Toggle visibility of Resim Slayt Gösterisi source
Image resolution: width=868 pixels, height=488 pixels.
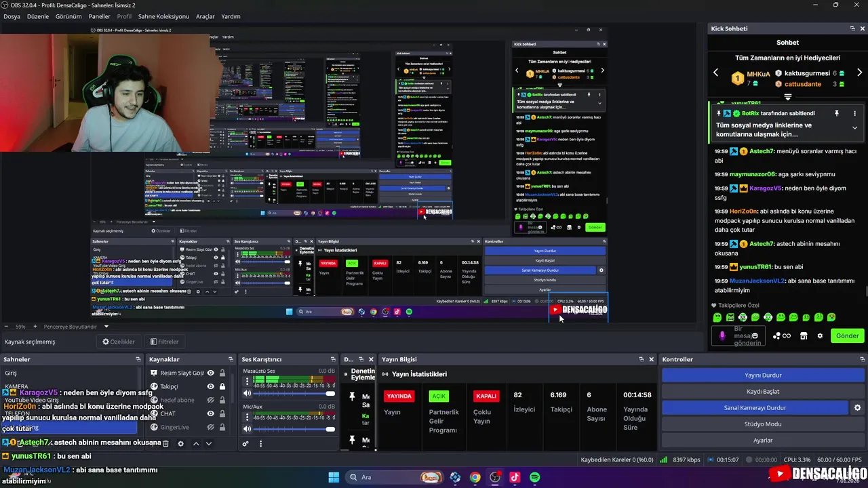click(x=210, y=373)
